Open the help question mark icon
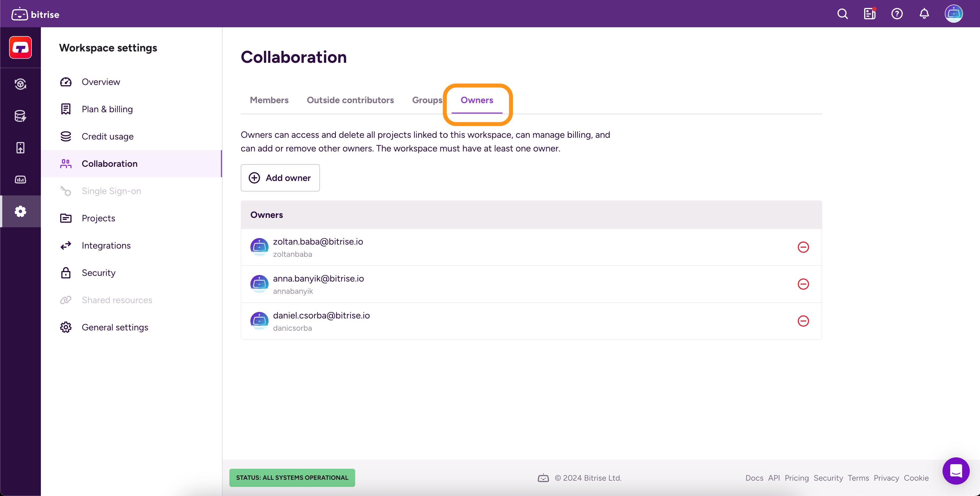 (x=897, y=14)
